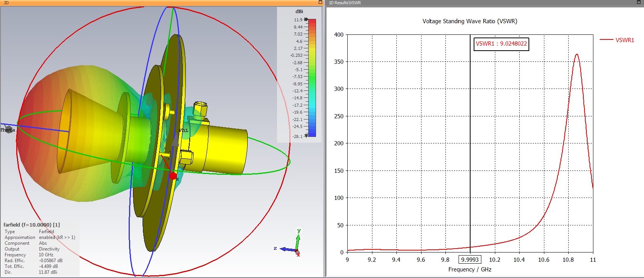Maximize the 1D Results VSWR pane
Image resolution: width=644 pixels, height=278 pixels.
tap(639, 2)
